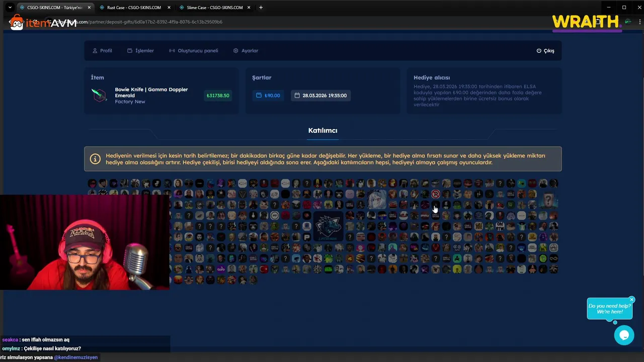Click the Bowie Knife Gamma Doppler Emerald title

coord(151,93)
